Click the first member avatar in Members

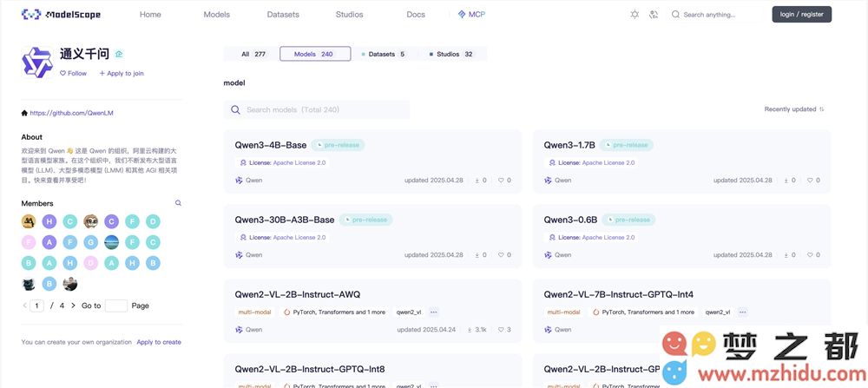coord(29,222)
